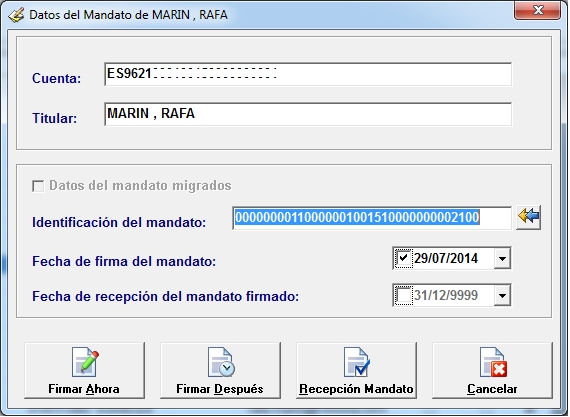The height and width of the screenshot is (417, 570).
Task: Select the day 29 in signing date
Action: tap(421, 258)
